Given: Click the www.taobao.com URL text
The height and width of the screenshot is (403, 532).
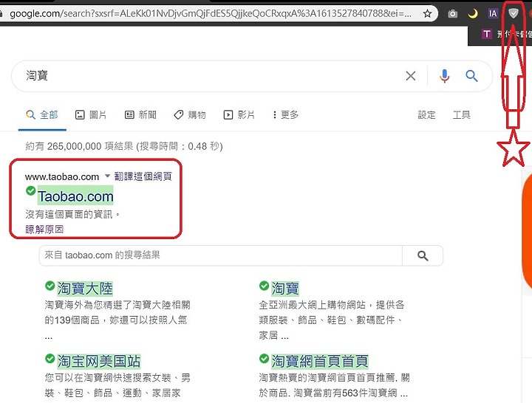Looking at the screenshot, I should coord(62,176).
